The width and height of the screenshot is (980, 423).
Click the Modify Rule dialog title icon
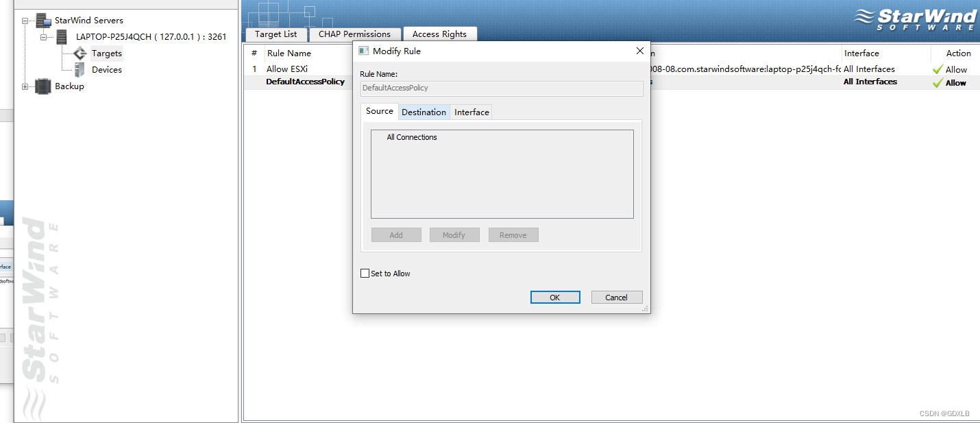364,51
